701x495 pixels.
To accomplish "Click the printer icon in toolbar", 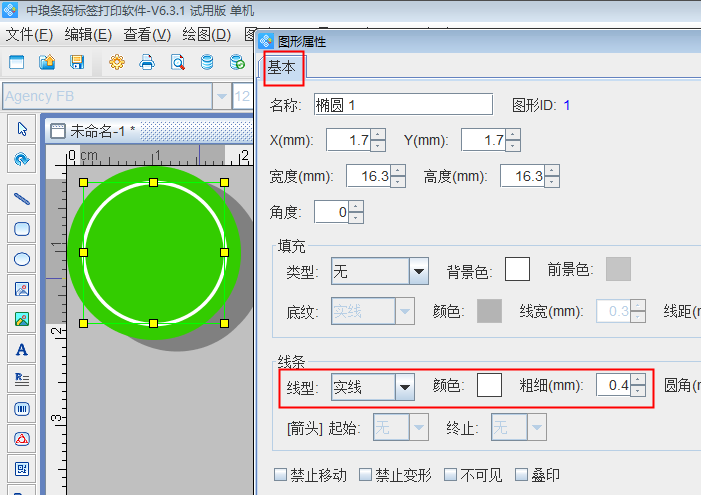I will 147,62.
